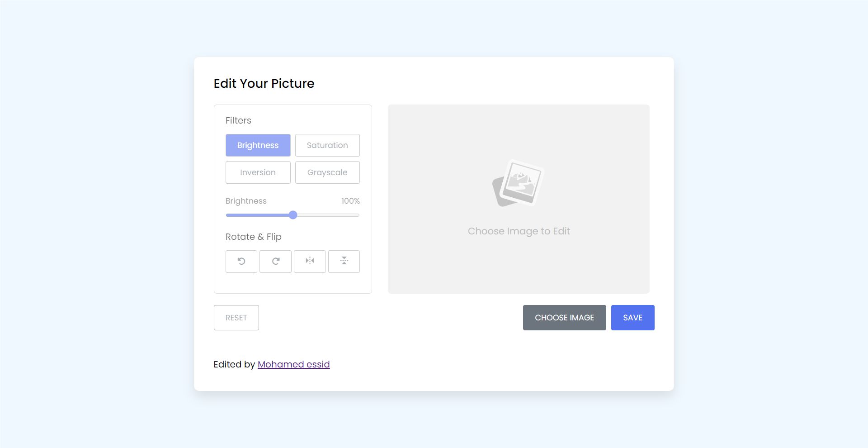Open file picker via CHOOSE IMAGE

coord(565,318)
